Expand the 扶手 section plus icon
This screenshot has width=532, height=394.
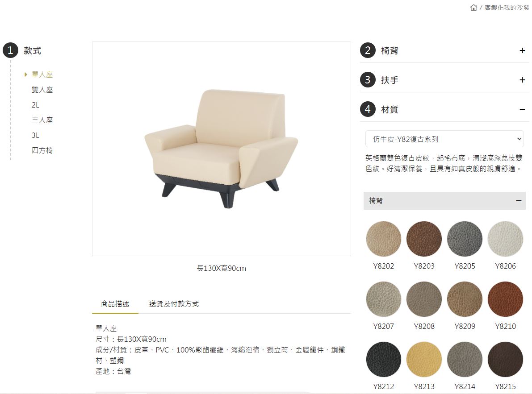tap(522, 80)
